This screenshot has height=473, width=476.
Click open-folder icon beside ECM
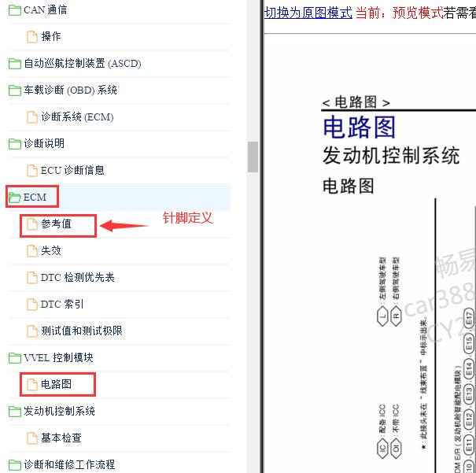point(15,198)
